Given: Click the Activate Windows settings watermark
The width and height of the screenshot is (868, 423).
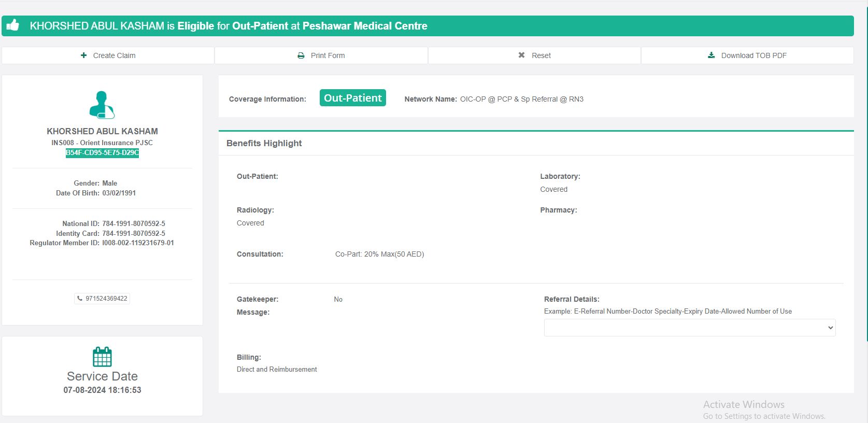Looking at the screenshot, I should click(x=764, y=410).
